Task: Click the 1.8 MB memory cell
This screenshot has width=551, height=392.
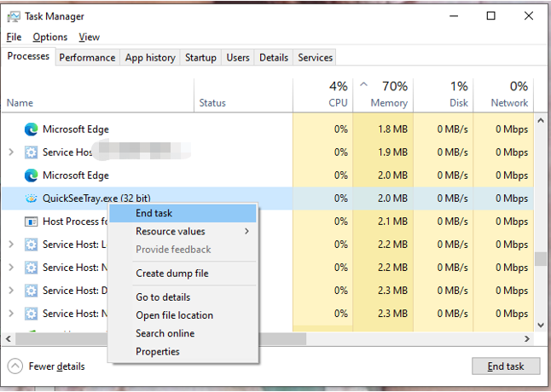Action: coord(383,130)
